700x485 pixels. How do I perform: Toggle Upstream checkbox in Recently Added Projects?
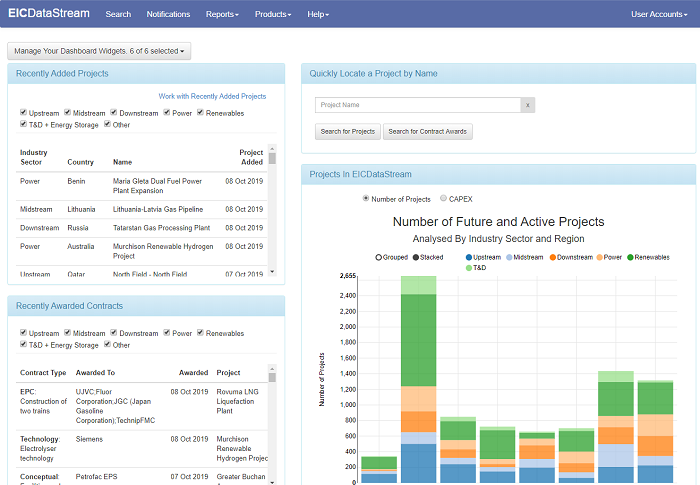[x=23, y=112]
